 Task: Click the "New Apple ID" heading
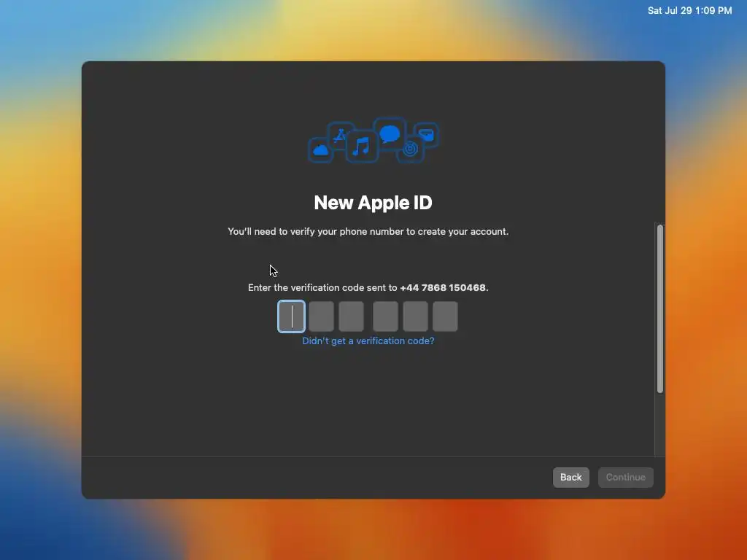point(373,203)
